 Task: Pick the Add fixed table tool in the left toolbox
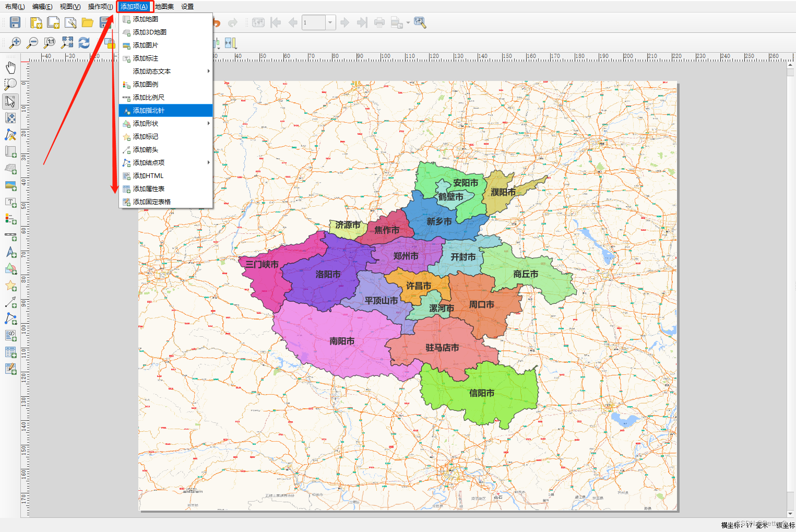coord(10,369)
